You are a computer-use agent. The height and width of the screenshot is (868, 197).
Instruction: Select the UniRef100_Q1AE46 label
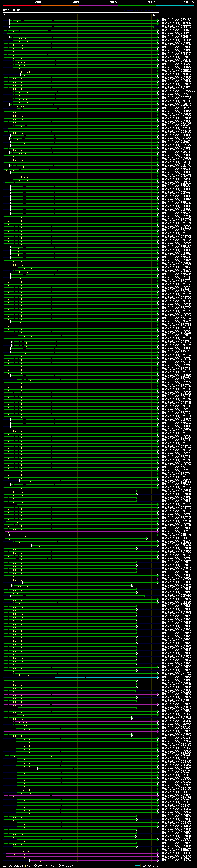click(177, 104)
